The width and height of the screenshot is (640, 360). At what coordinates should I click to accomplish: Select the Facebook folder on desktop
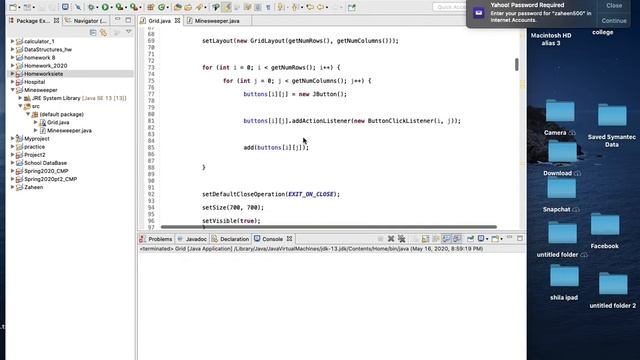(604, 231)
